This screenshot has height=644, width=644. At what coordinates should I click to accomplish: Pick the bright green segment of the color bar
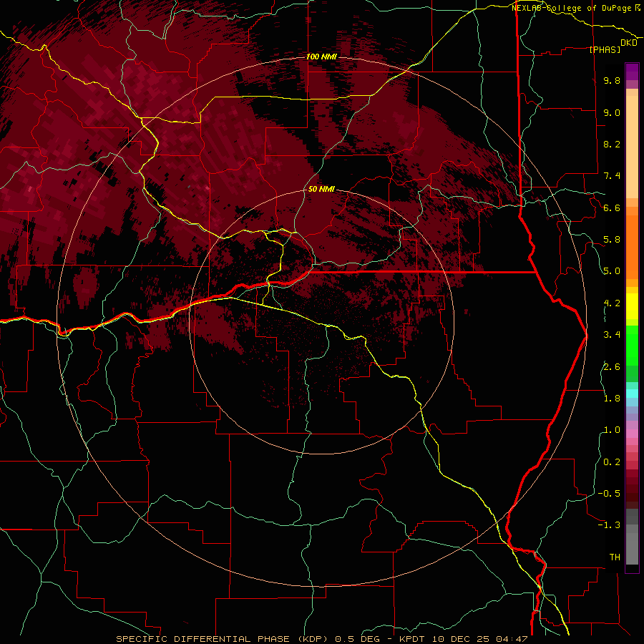point(632,344)
